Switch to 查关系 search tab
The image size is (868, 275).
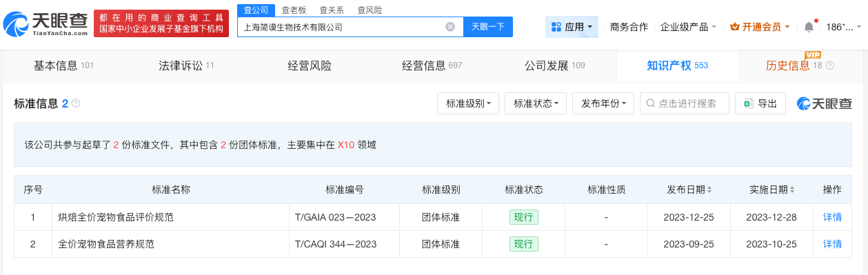tap(332, 10)
